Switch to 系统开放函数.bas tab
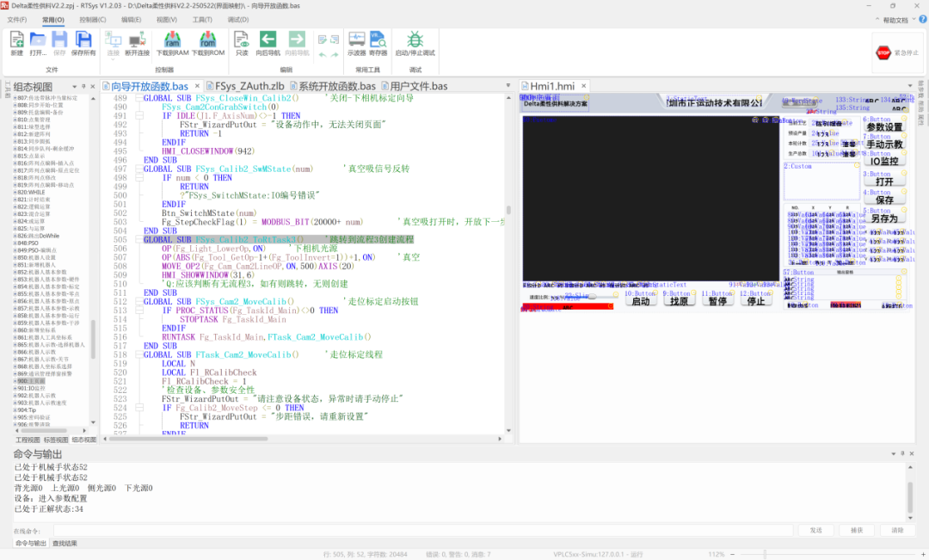The width and height of the screenshot is (929, 560). coord(333,87)
